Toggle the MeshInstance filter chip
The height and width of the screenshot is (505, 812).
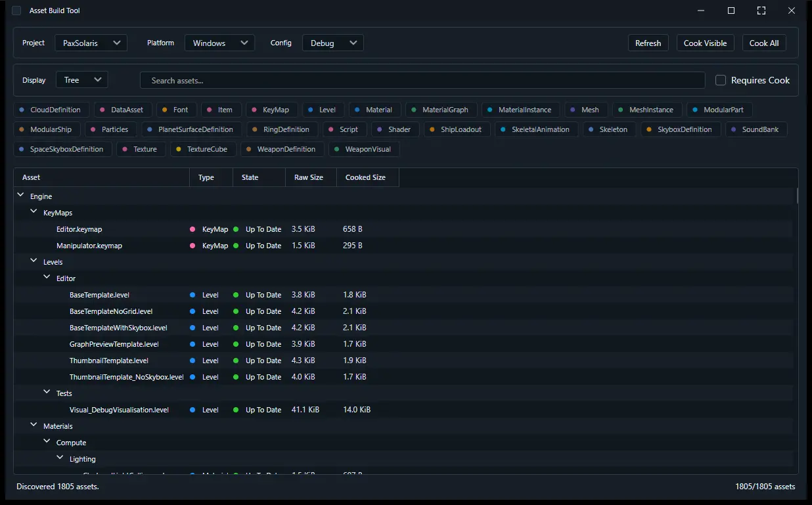(647, 110)
